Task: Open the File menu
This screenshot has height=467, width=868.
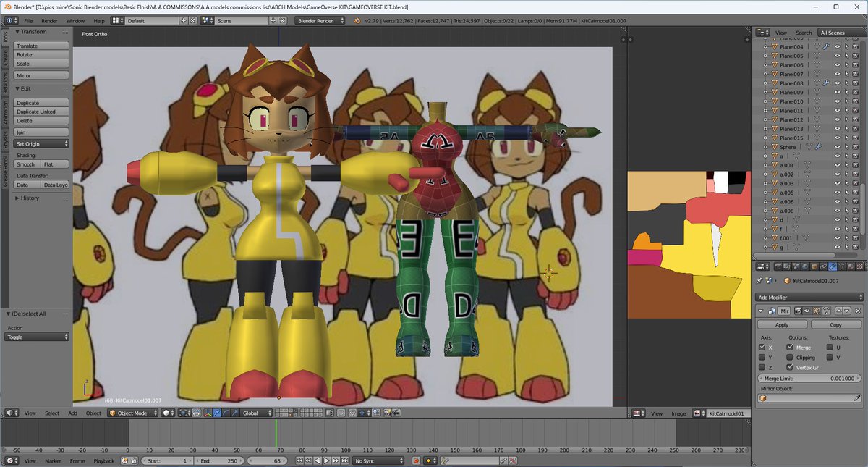Action: (x=28, y=21)
